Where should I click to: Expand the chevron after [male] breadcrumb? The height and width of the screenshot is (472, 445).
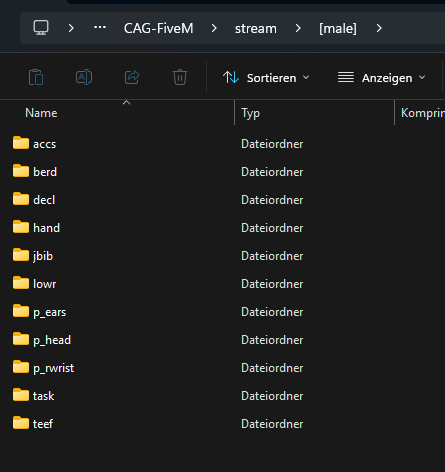tap(379, 28)
